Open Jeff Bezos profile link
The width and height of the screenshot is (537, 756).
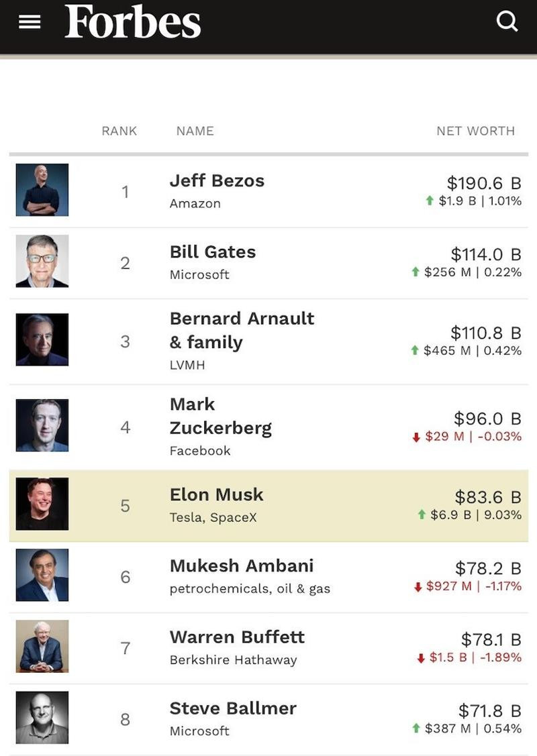pyautogui.click(x=217, y=181)
